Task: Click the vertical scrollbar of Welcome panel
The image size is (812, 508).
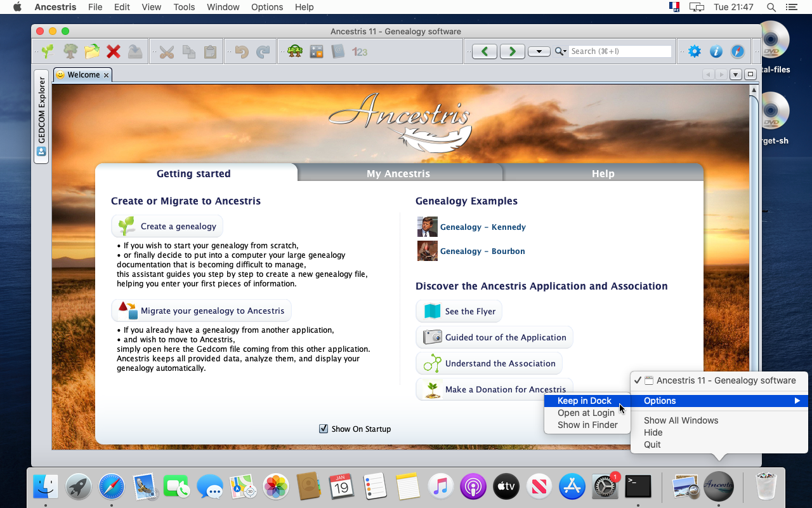Action: [x=754, y=267]
